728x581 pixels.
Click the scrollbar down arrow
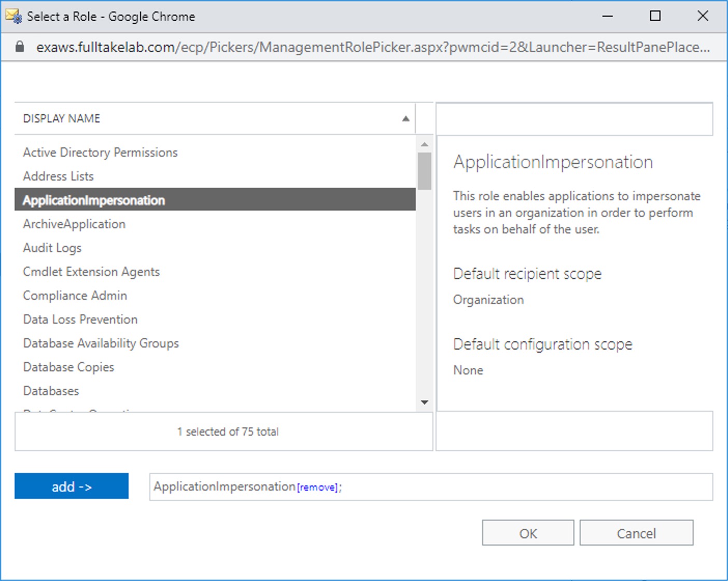point(425,403)
